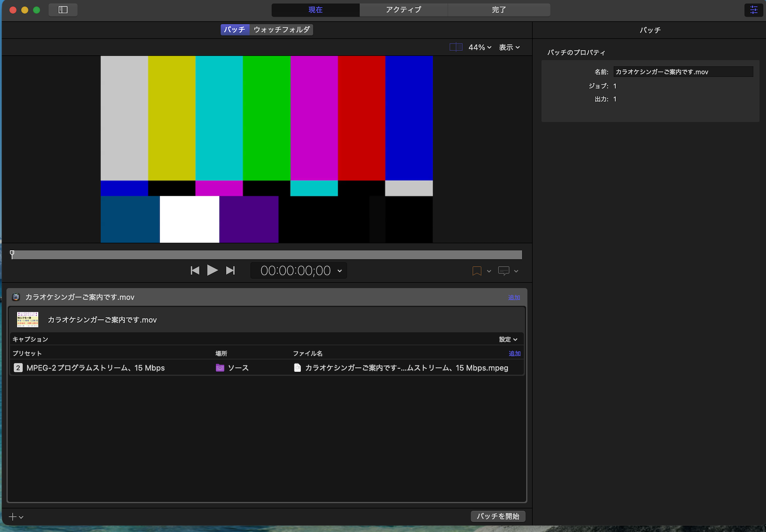Image resolution: width=766 pixels, height=532 pixels.
Task: Switch to the 完了 tab
Action: click(x=499, y=10)
